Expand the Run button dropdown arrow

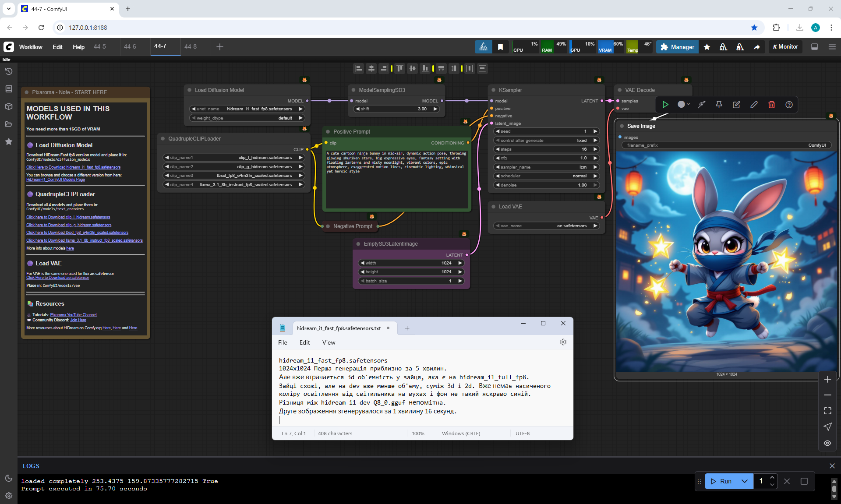[744, 481]
